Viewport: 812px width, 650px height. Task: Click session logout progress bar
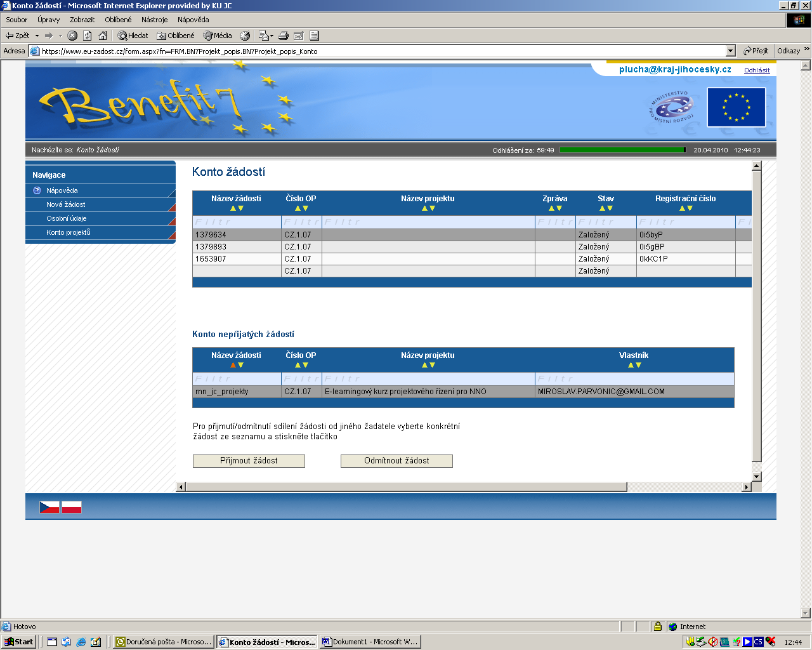point(623,150)
